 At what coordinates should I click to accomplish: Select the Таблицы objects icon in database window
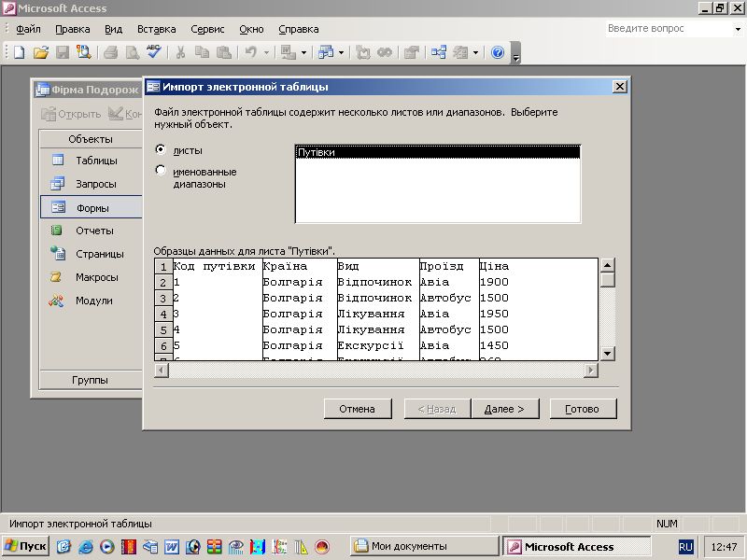pos(58,161)
